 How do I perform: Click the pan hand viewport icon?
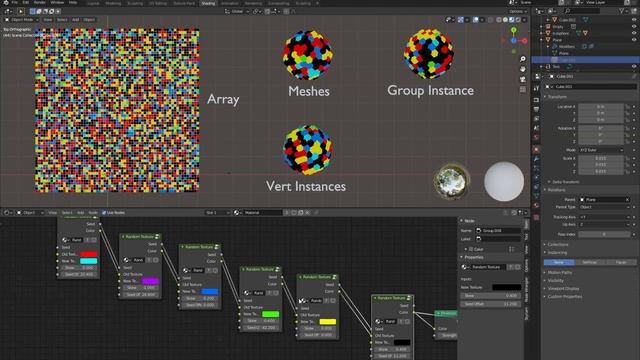(522, 69)
